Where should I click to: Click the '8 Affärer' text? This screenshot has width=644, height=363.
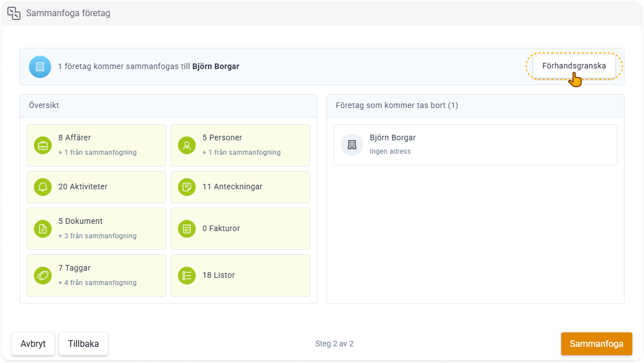(x=75, y=138)
